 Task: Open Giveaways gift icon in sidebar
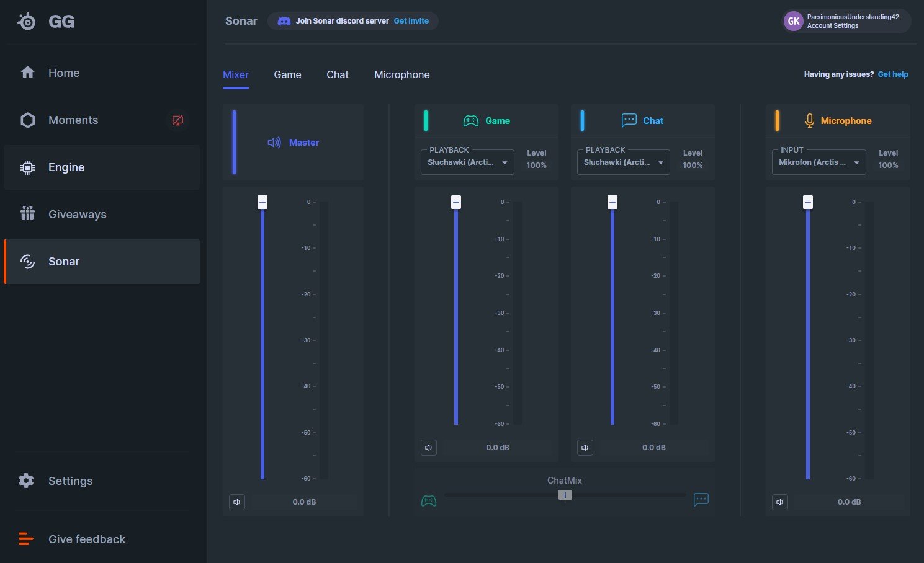click(27, 214)
